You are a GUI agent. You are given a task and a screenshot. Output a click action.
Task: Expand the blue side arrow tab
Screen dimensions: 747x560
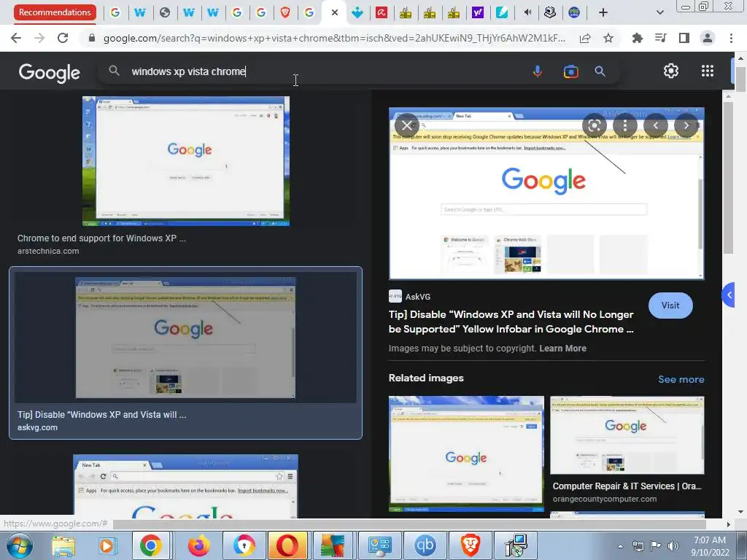(x=729, y=295)
